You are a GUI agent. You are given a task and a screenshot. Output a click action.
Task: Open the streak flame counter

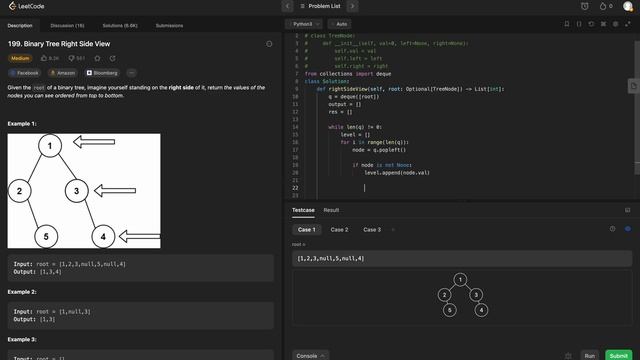[x=606, y=6]
